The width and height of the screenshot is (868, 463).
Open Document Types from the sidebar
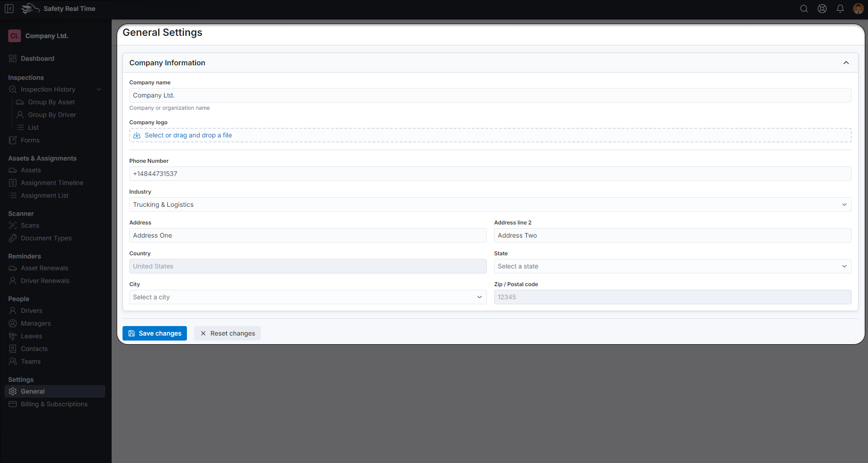pos(46,238)
